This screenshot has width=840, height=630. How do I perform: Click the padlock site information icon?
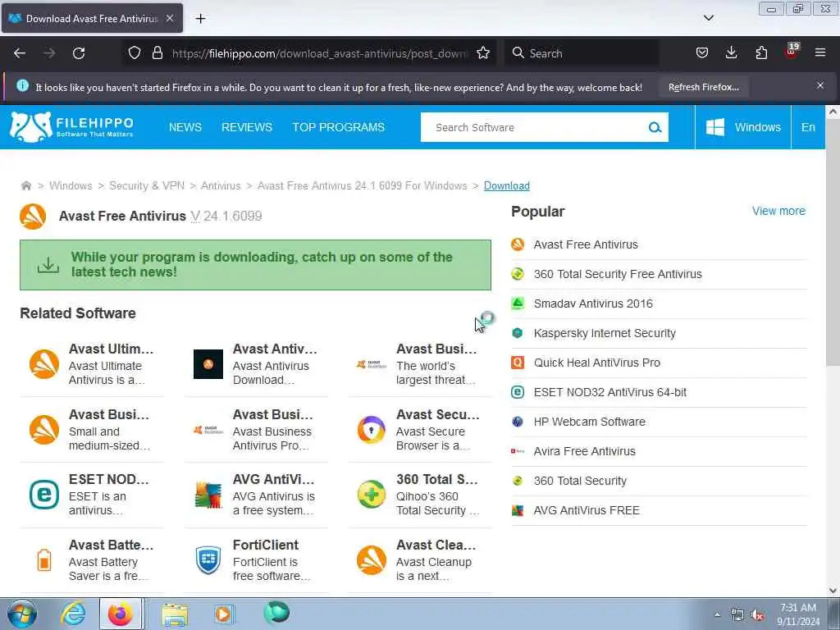coord(157,53)
